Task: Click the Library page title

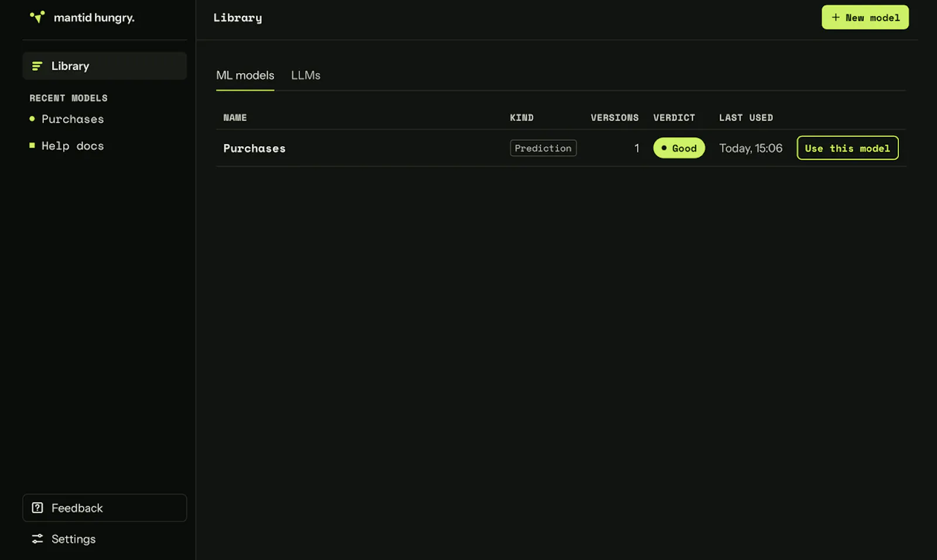Action: click(238, 18)
